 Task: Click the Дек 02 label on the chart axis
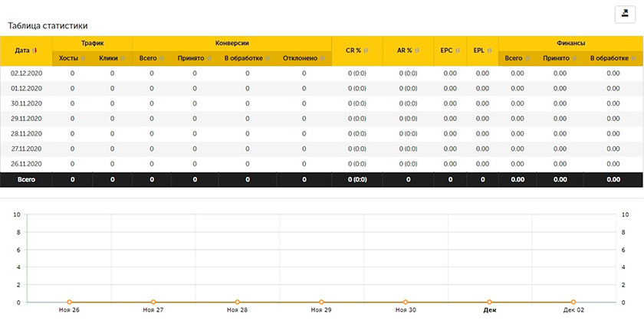point(573,310)
